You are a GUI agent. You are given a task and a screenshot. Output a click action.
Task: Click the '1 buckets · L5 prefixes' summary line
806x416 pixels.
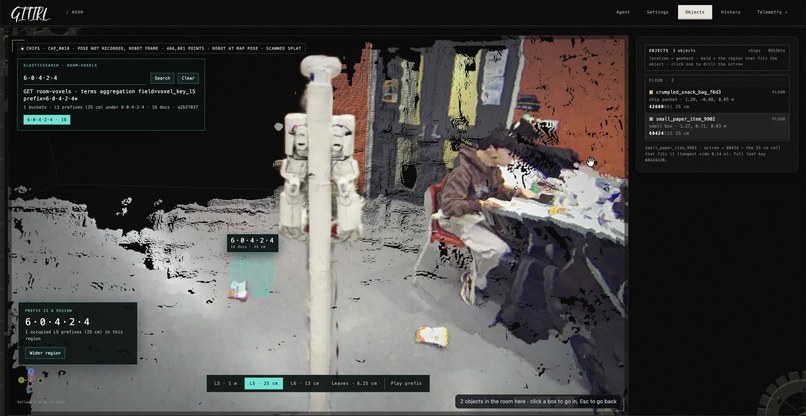(x=111, y=107)
